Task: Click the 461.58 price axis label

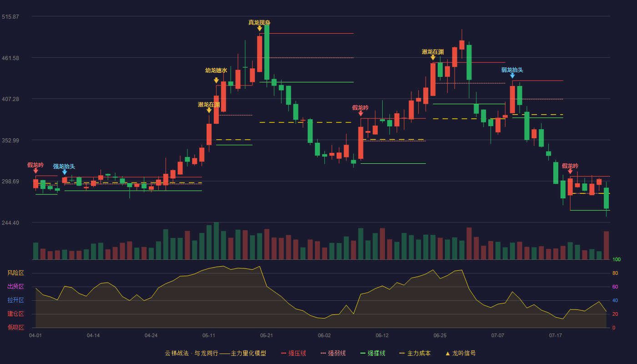Action: 10,58
